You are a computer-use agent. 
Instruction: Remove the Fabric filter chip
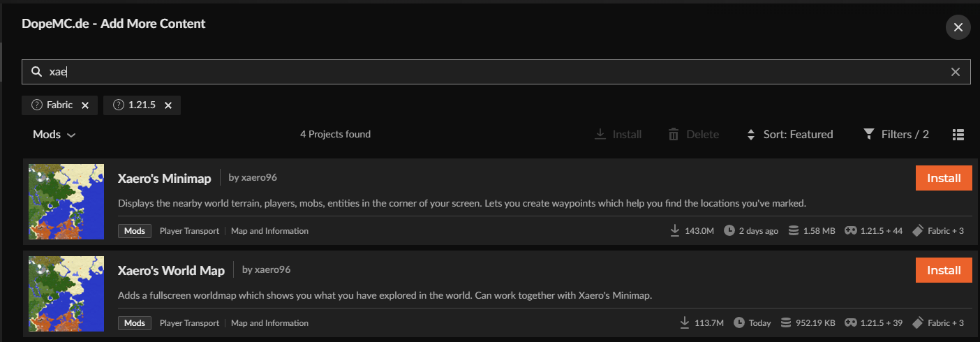coord(85,105)
